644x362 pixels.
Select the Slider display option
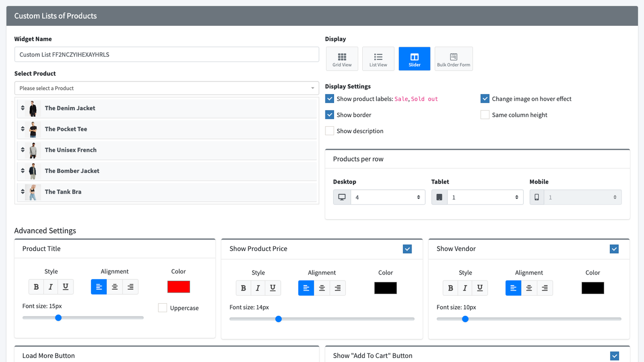415,59
